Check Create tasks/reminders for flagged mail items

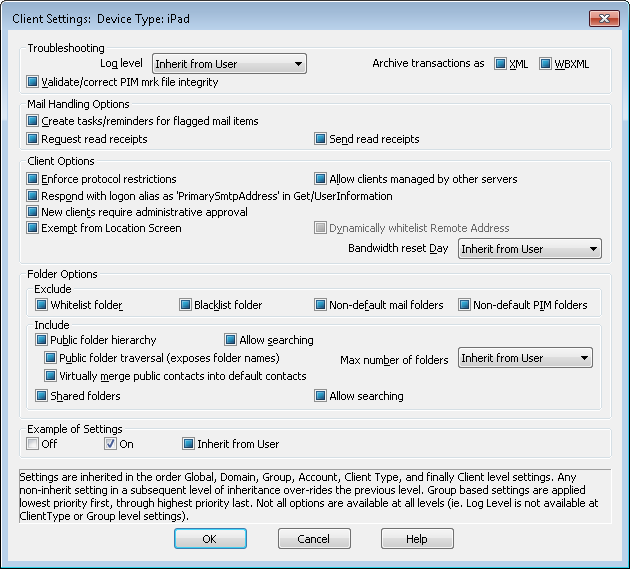pyautogui.click(x=33, y=121)
